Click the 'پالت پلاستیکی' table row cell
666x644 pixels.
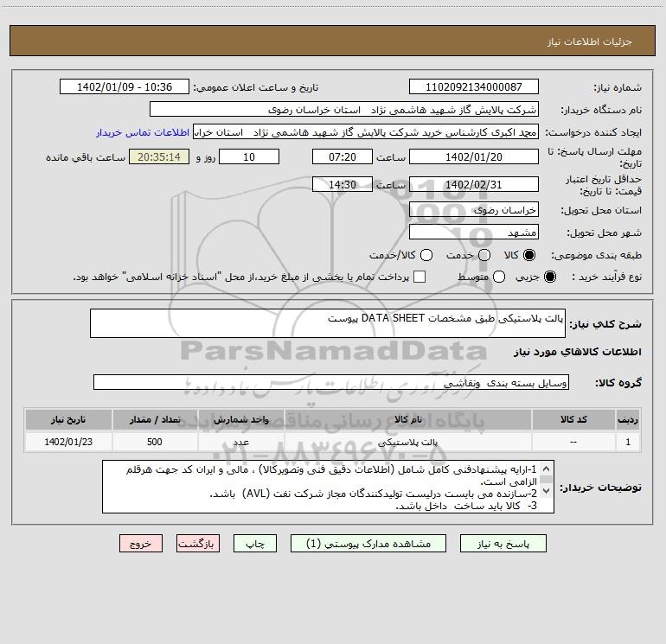[407, 442]
